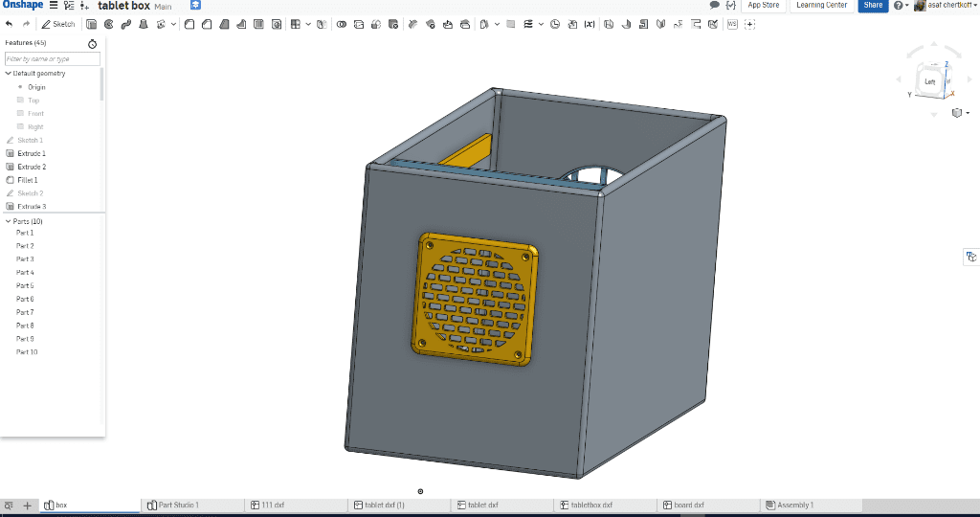Image resolution: width=980 pixels, height=517 pixels.
Task: Open the versions and history graph icon
Action: pyautogui.click(x=69, y=5)
